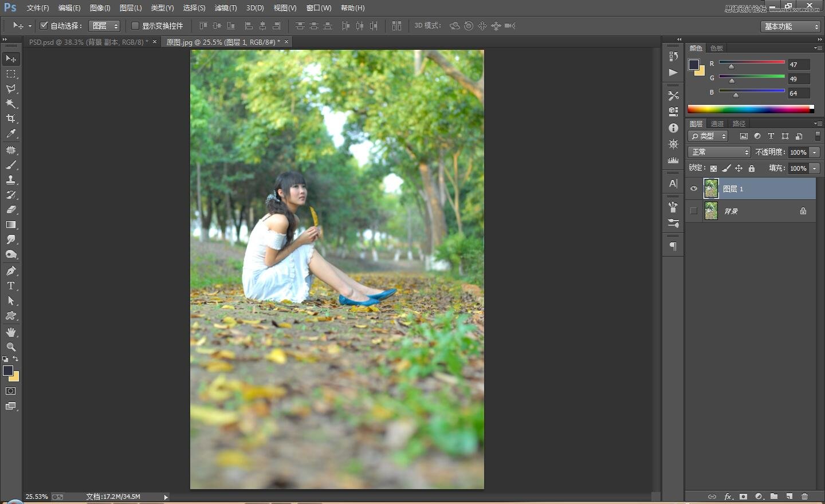Switch to the Channels (通道) tab
825x504 pixels.
(x=717, y=124)
